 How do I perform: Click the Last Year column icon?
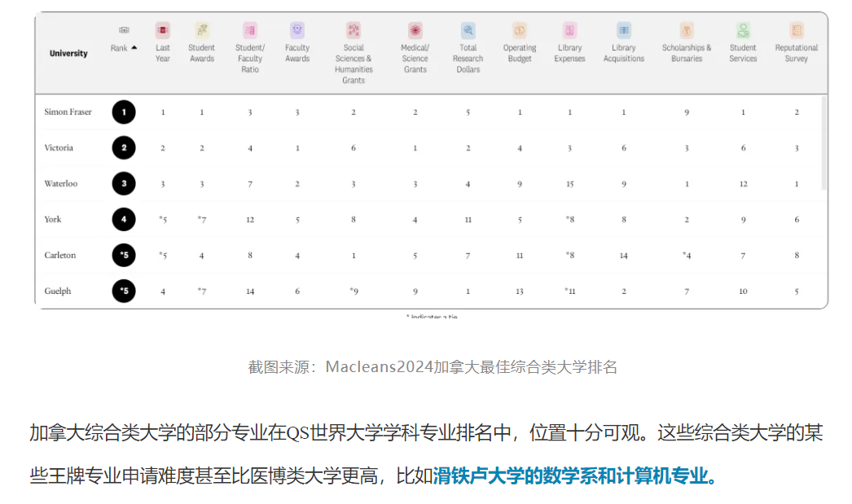tap(163, 30)
